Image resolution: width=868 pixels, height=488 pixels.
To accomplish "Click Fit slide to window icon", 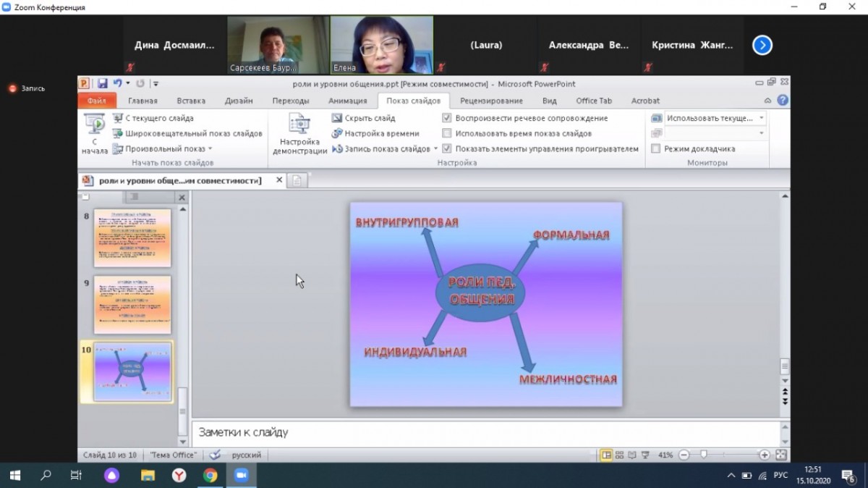I will 780,455.
